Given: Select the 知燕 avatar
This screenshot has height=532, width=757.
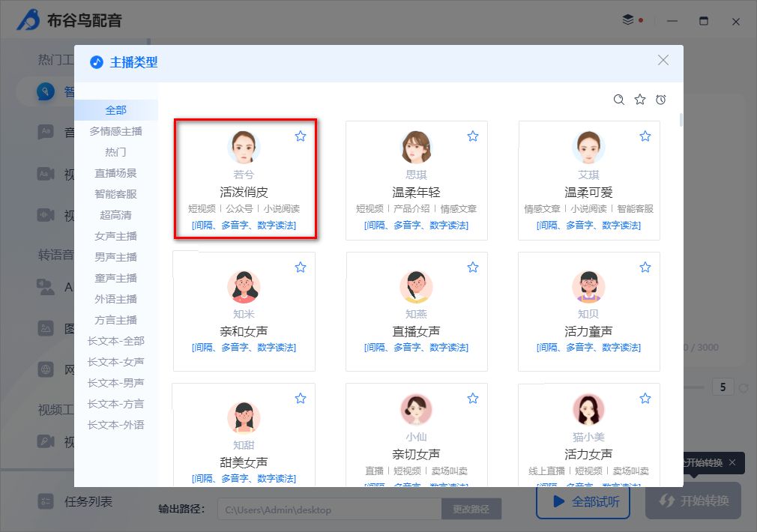Looking at the screenshot, I should coord(416,287).
